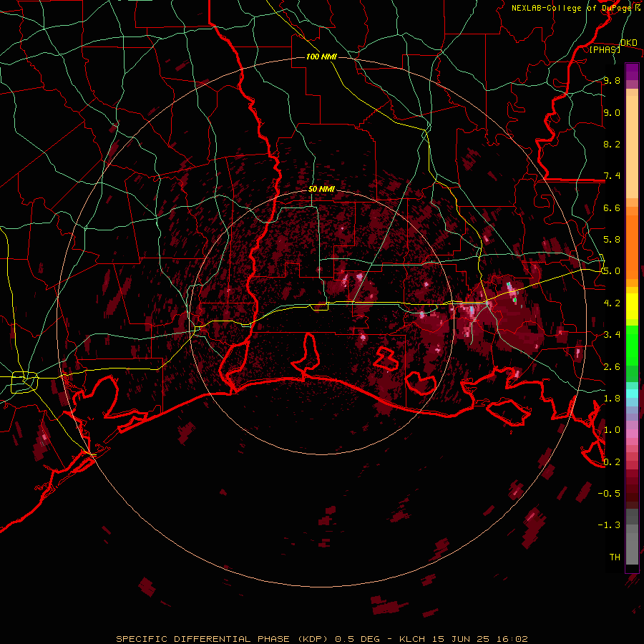
Task: Select the "[PHAS]" label above the color scale
Action: click(x=605, y=50)
